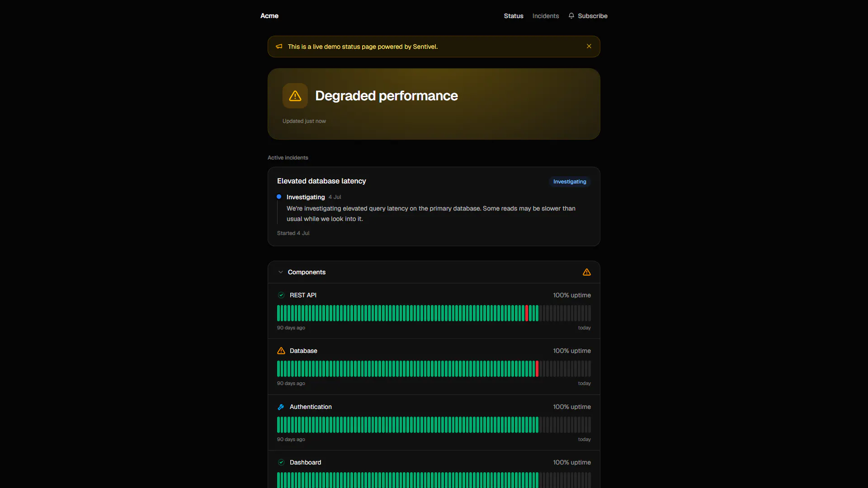868x488 pixels.
Task: Click 'Started 4 Jul' text
Action: coord(293,233)
